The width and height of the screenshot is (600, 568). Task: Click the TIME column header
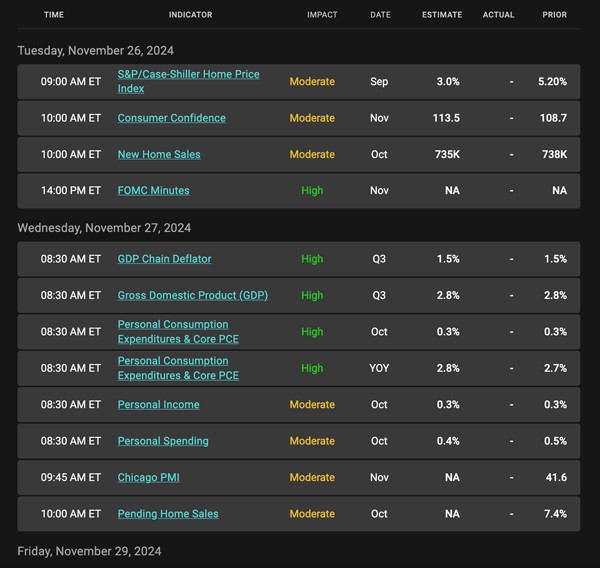(54, 15)
